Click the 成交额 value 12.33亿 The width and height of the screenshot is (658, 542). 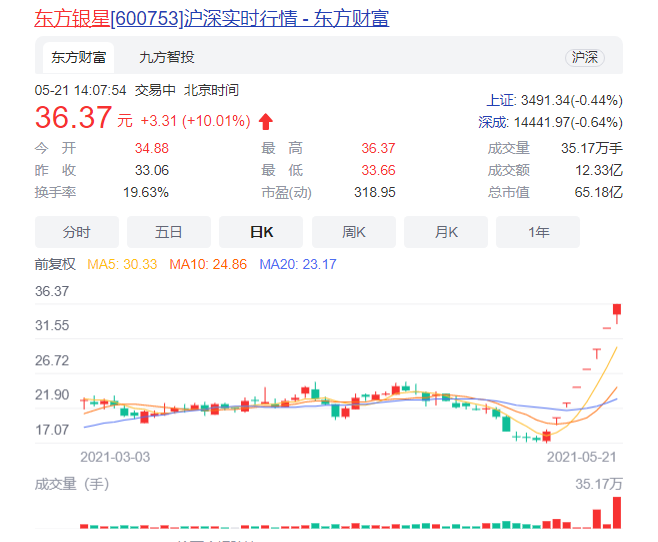pos(599,170)
